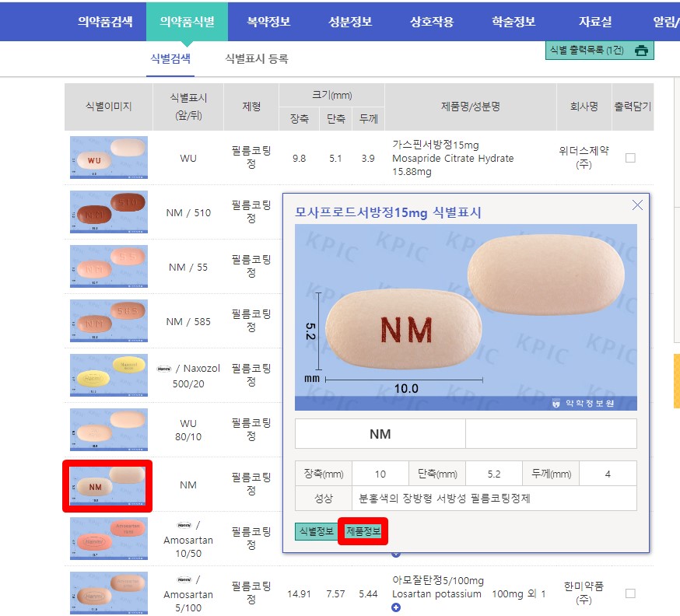The width and height of the screenshot is (680, 616).
Task: Open the WU 80/10 pill thumbnail
Action: (x=109, y=429)
